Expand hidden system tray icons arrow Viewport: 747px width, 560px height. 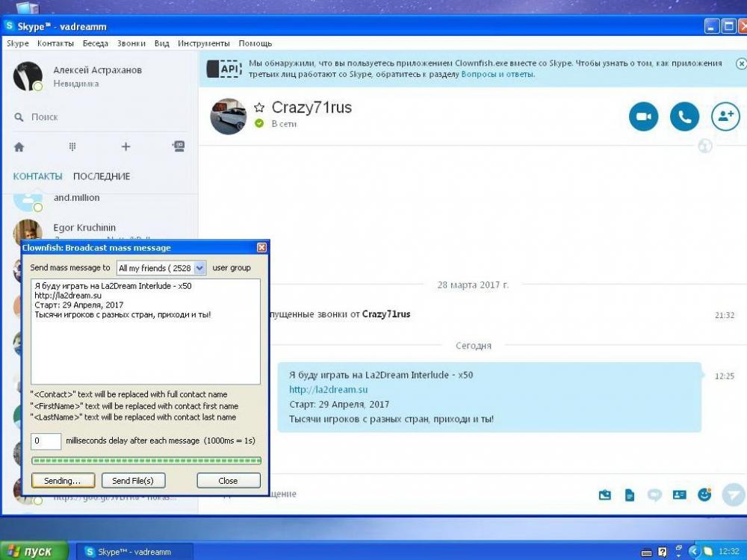[692, 552]
